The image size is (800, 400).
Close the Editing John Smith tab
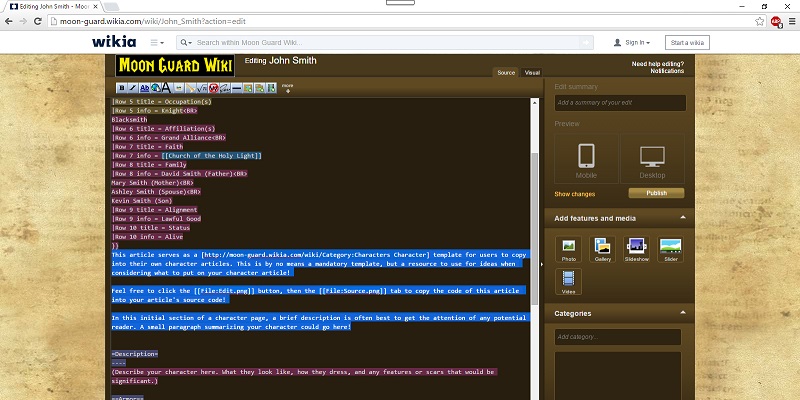[95, 7]
